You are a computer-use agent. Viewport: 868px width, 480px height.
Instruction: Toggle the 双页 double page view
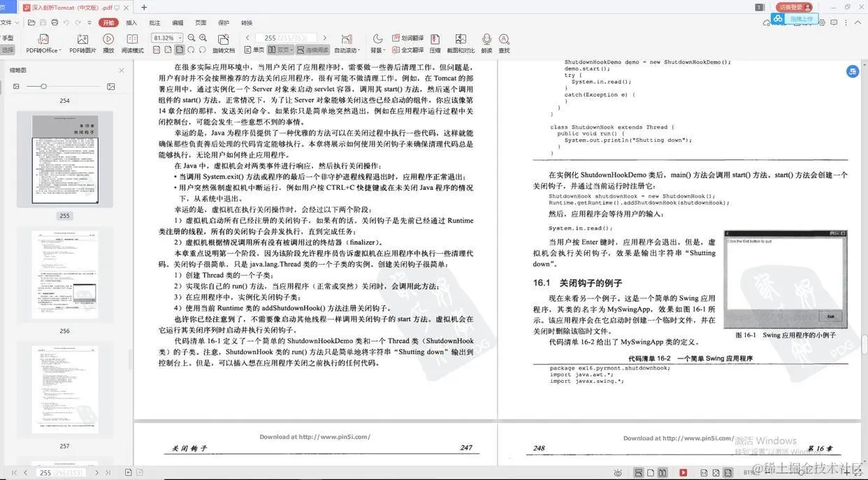[x=280, y=50]
